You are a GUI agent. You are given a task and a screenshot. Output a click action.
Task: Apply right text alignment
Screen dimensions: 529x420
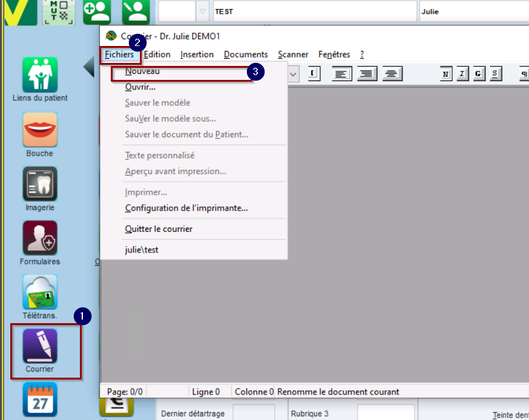point(367,74)
